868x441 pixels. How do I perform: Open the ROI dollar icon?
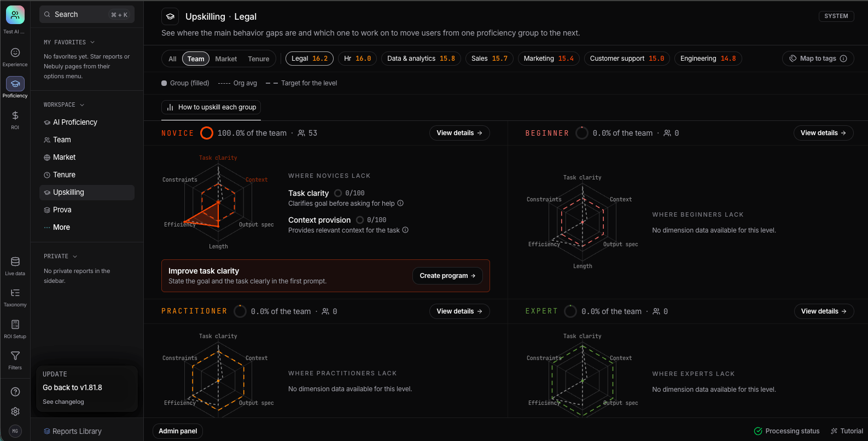click(15, 115)
